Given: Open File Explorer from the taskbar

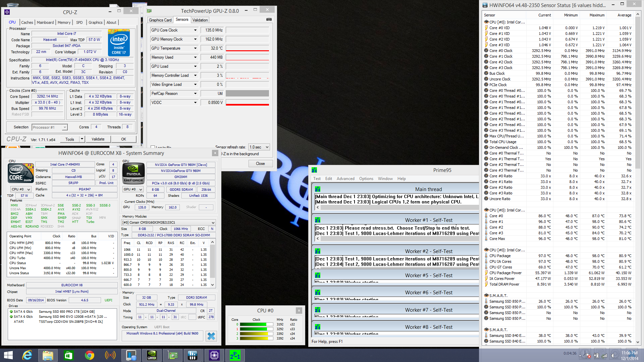Looking at the screenshot, I should pyautogui.click(x=48, y=355).
